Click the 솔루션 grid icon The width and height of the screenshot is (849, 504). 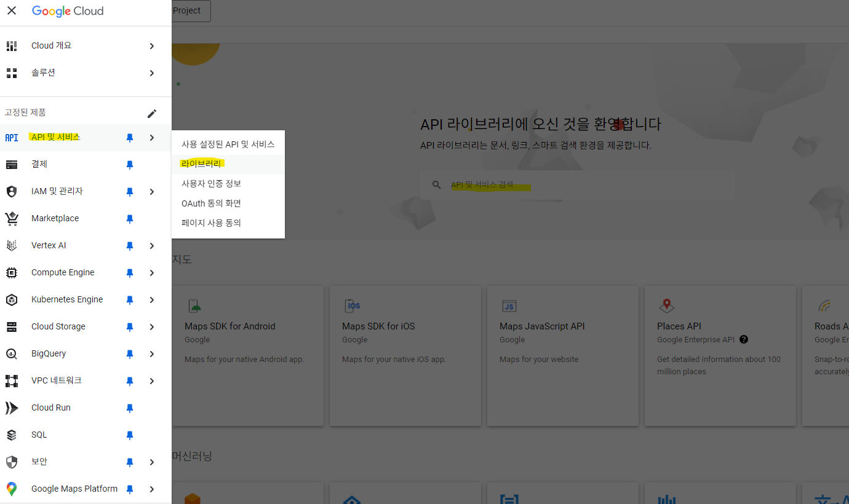pos(12,73)
